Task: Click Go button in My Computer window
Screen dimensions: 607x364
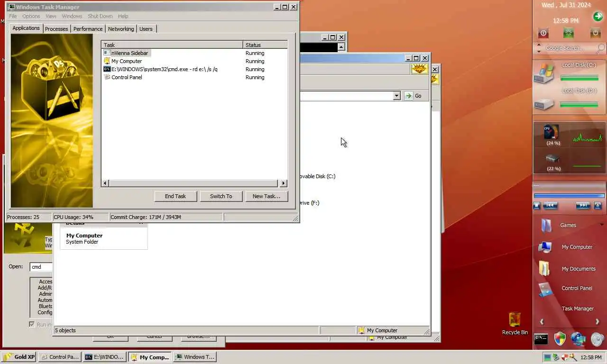Action: click(413, 96)
